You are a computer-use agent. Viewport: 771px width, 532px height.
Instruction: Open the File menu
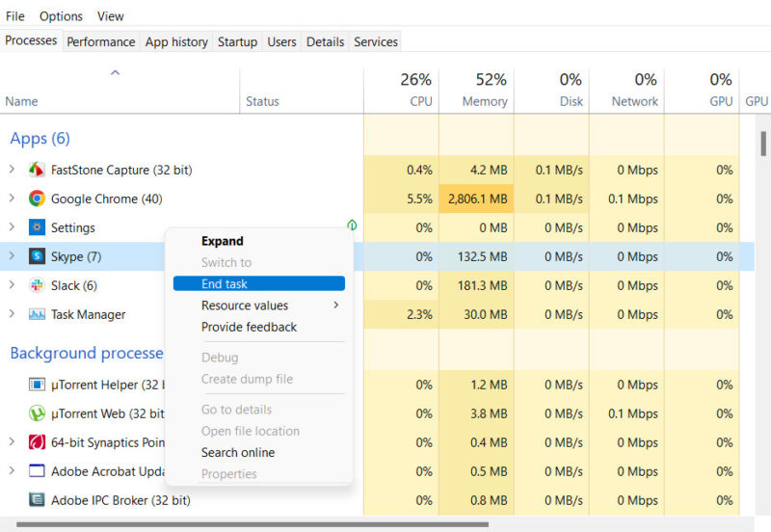click(14, 16)
